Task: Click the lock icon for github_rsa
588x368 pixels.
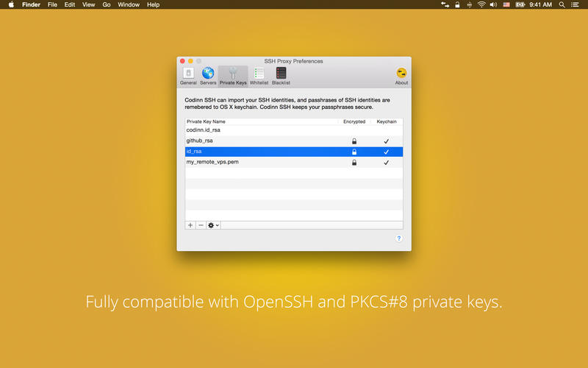Action: (x=354, y=141)
